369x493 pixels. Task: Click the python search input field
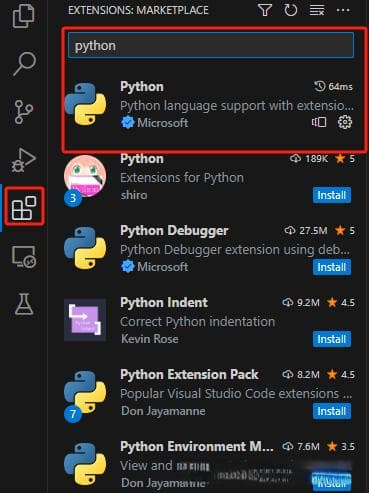[211, 45]
